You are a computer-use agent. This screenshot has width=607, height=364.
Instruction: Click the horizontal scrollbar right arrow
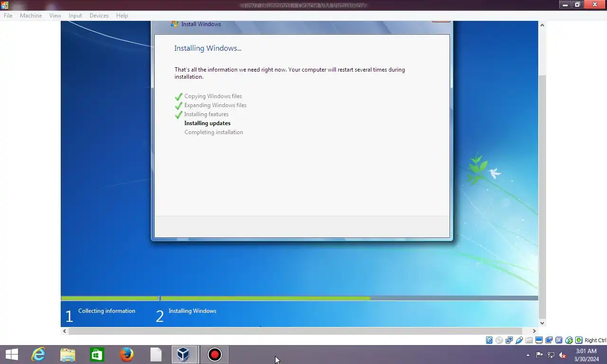[534, 331]
